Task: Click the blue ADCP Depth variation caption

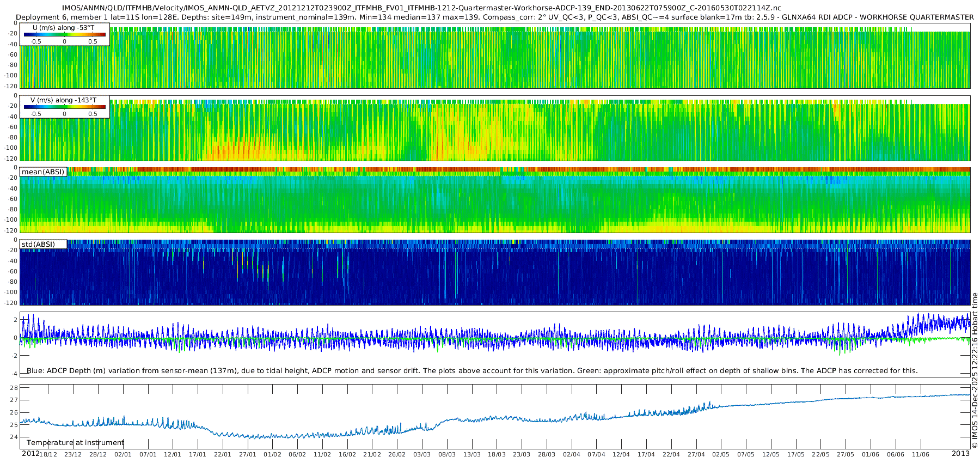Action: tap(471, 371)
